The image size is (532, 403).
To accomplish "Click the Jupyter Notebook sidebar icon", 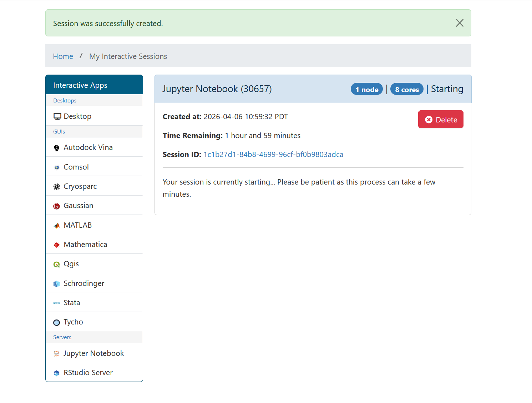I will pos(56,354).
